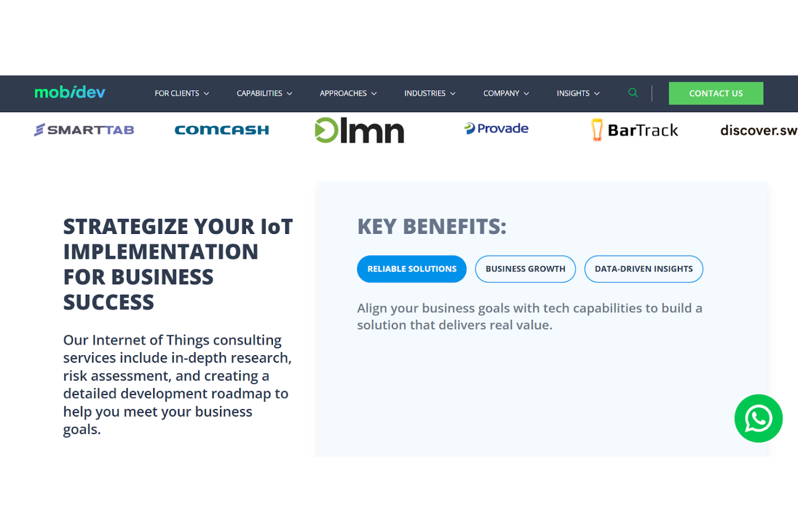798x532 pixels.
Task: Open the search magnifier icon
Action: 633,93
